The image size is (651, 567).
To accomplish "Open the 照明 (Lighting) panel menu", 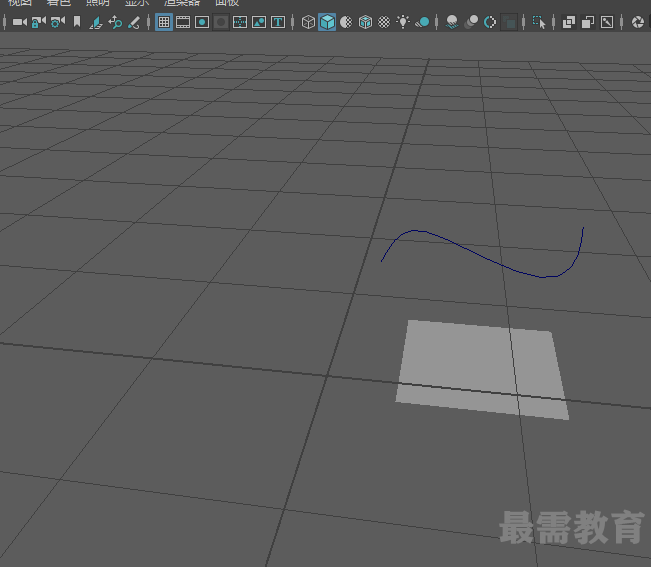I will click(x=98, y=2).
